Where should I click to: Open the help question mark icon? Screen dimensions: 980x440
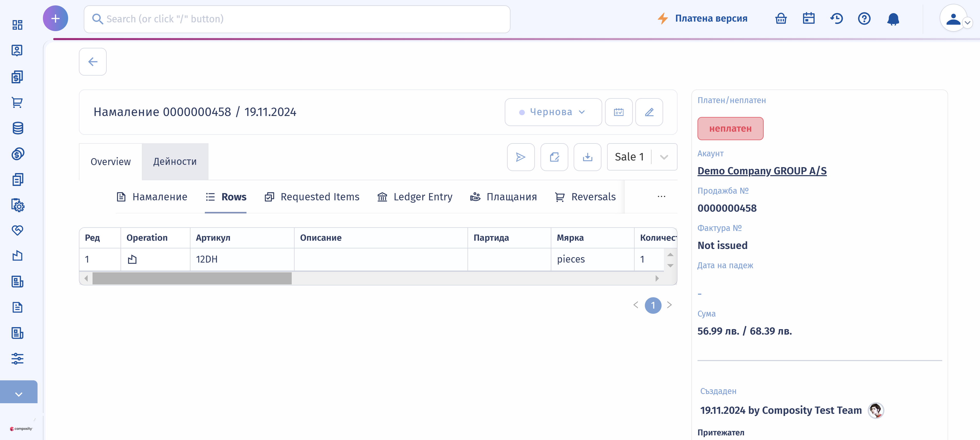pyautogui.click(x=864, y=18)
